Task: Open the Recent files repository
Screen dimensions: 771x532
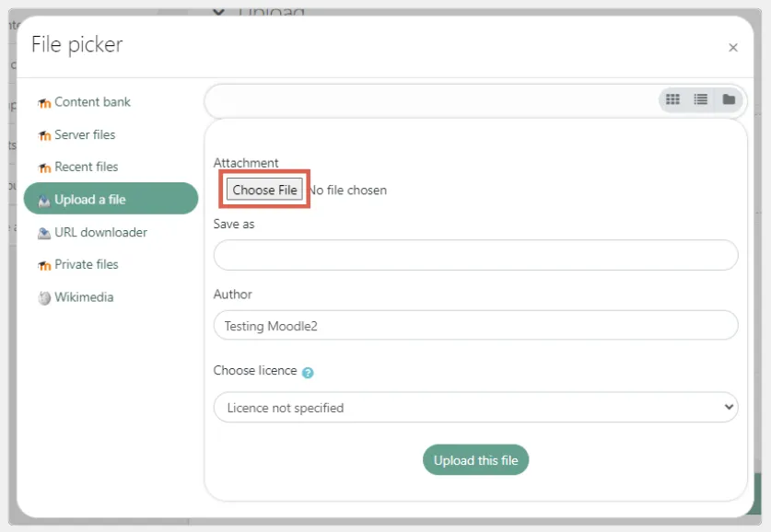Action: 87,167
